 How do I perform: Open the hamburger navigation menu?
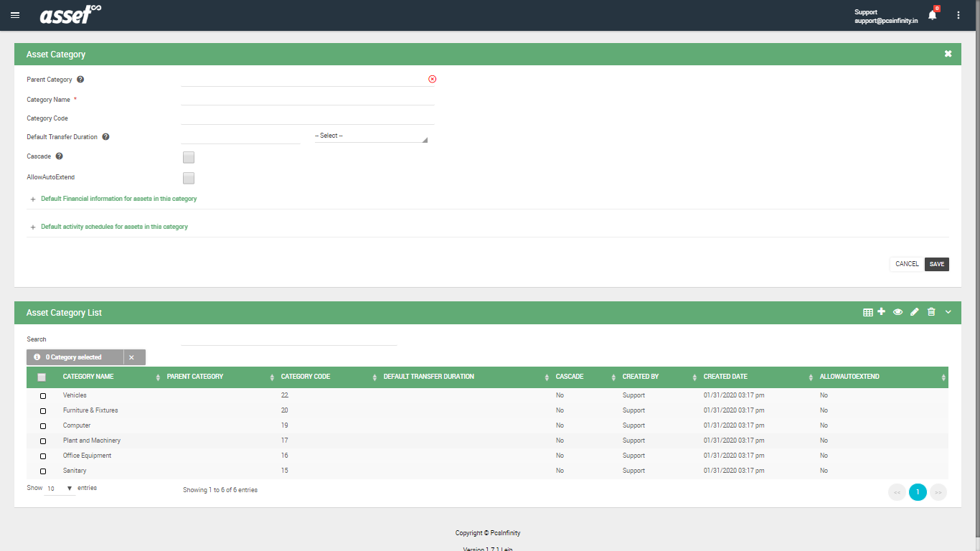click(15, 15)
